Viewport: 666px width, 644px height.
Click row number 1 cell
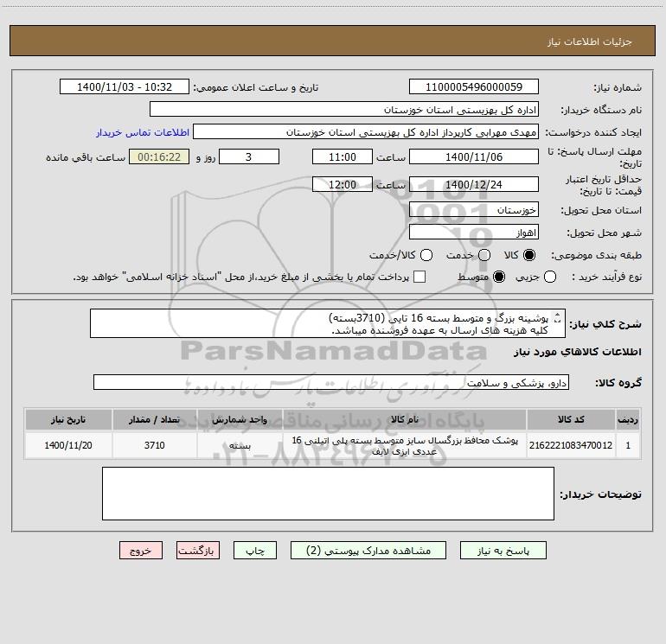click(x=628, y=445)
